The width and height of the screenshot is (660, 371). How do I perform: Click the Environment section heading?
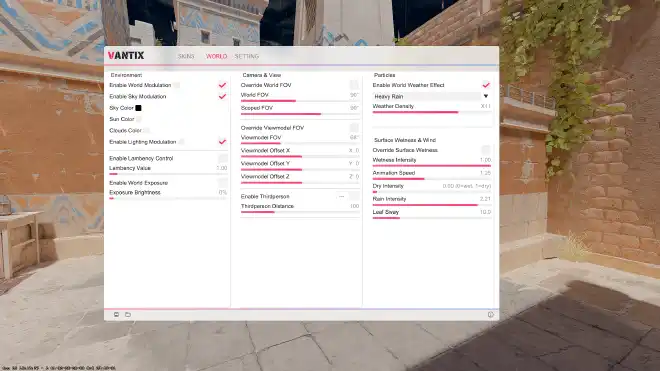click(x=126, y=75)
